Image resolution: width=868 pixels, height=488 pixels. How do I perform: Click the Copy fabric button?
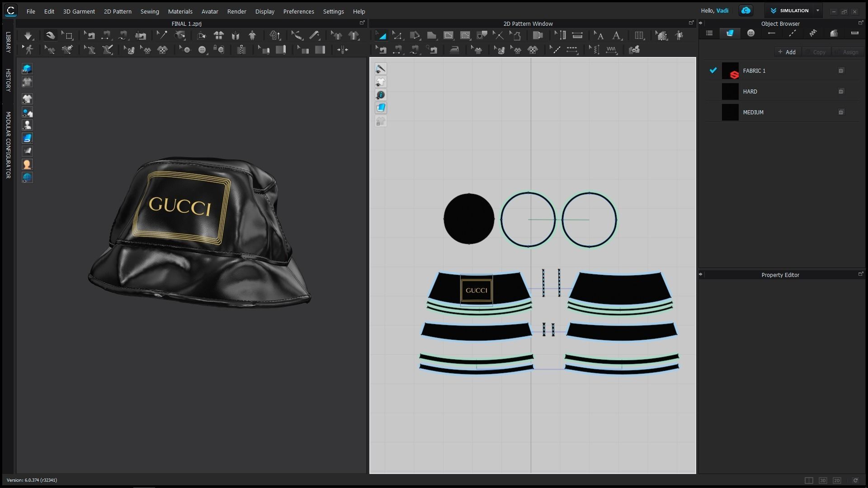(x=816, y=52)
